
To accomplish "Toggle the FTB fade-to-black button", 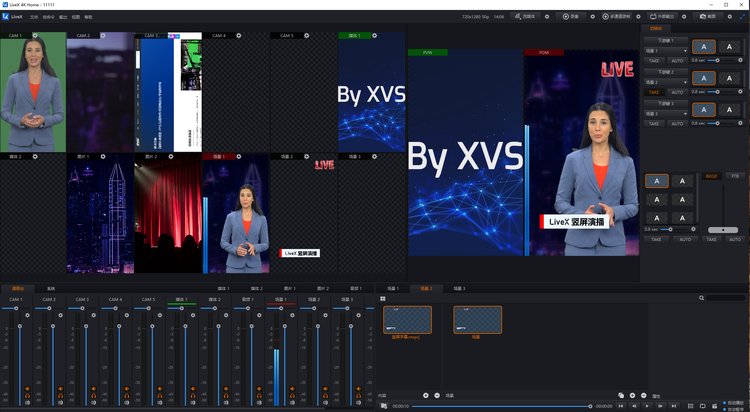I will [735, 176].
